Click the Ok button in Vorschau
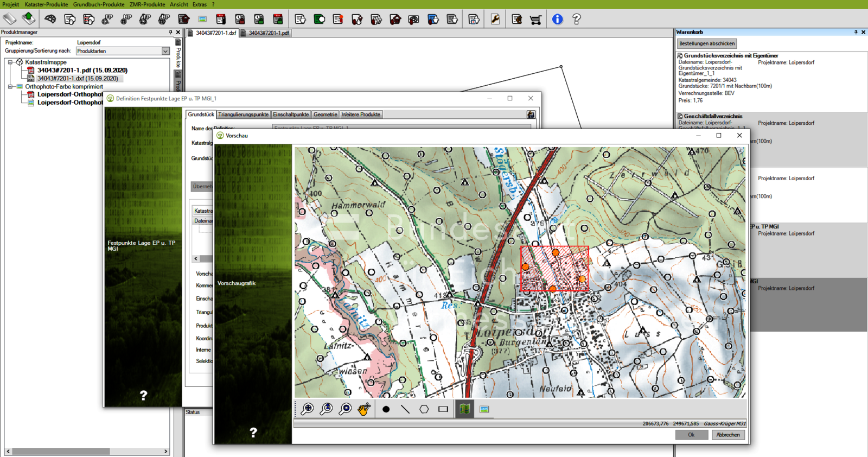The width and height of the screenshot is (868, 457). tap(691, 435)
